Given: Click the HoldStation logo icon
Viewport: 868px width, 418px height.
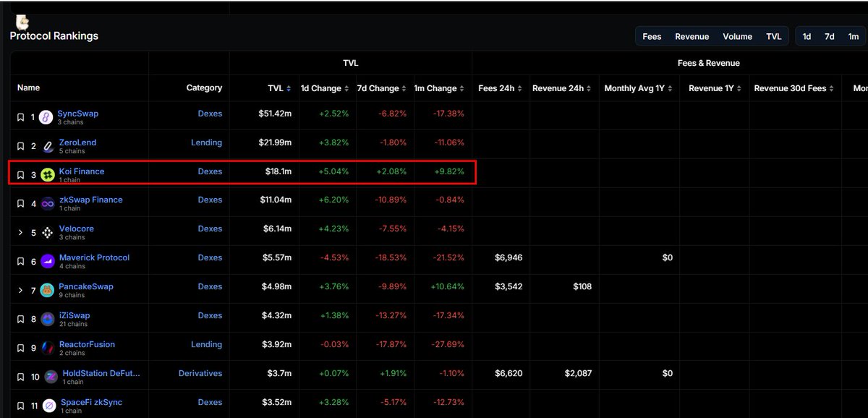Looking at the screenshot, I should 51,377.
